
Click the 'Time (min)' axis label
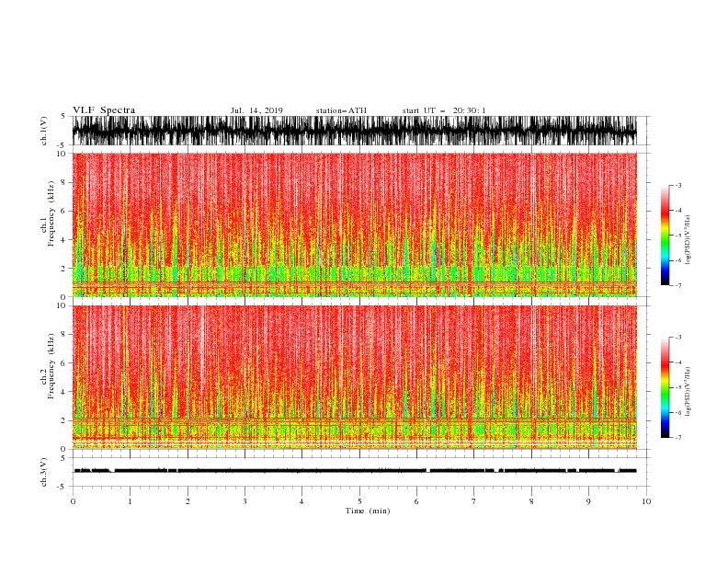pyautogui.click(x=368, y=511)
